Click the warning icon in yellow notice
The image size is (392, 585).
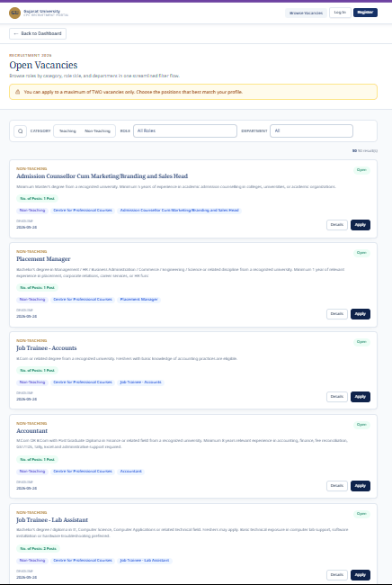click(x=17, y=92)
